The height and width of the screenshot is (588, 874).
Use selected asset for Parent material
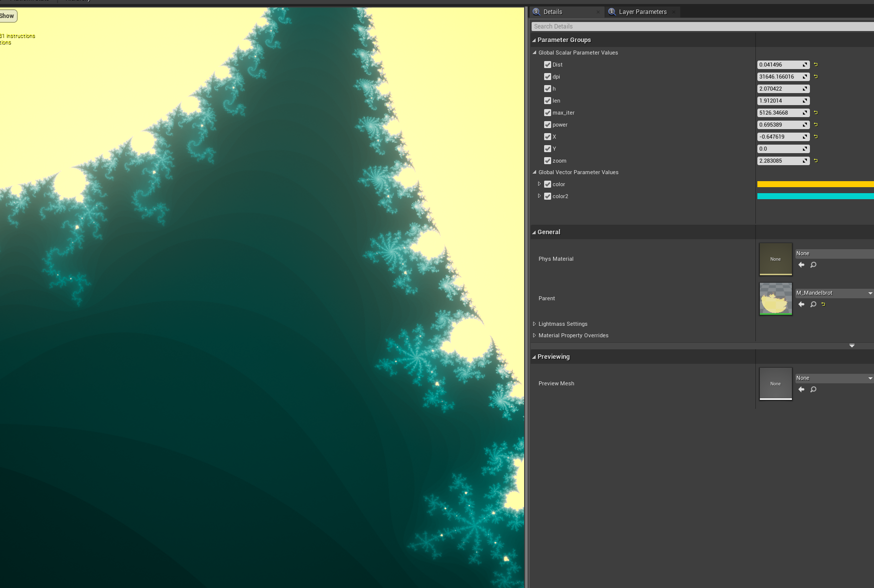click(801, 304)
